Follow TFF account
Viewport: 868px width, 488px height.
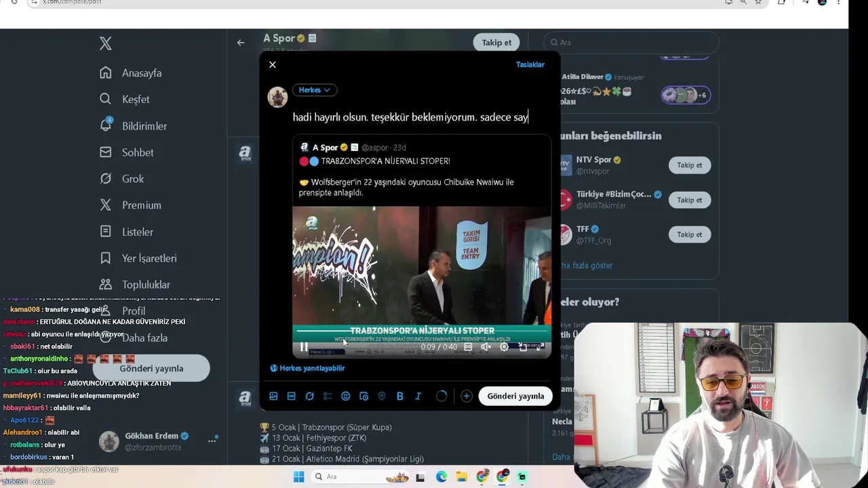[690, 235]
